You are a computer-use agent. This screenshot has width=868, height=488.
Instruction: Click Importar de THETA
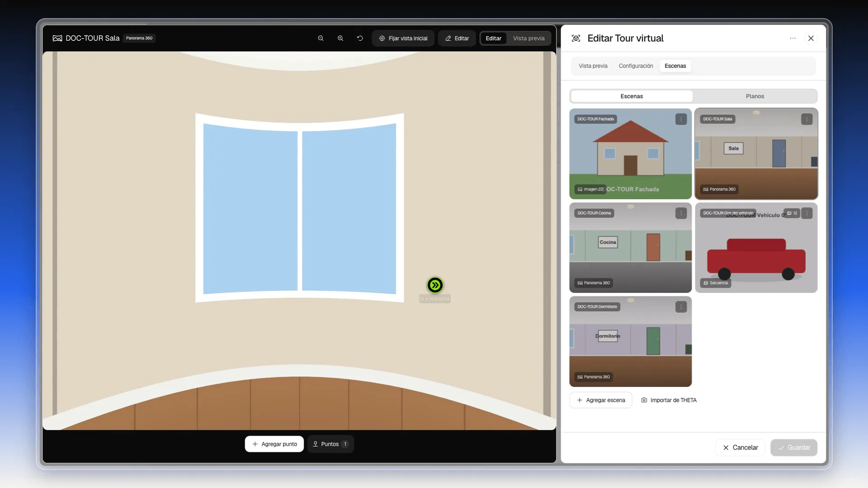(669, 400)
